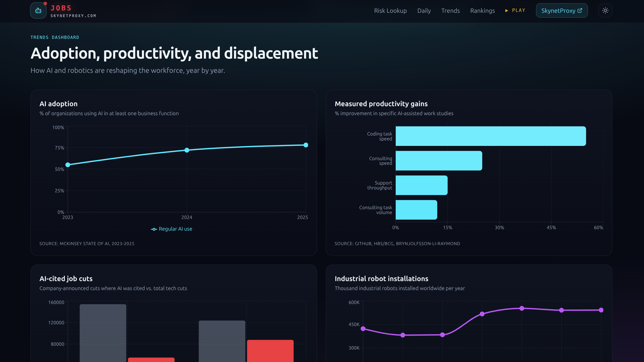
Task: Click the PLAY link in header
Action: tap(515, 10)
